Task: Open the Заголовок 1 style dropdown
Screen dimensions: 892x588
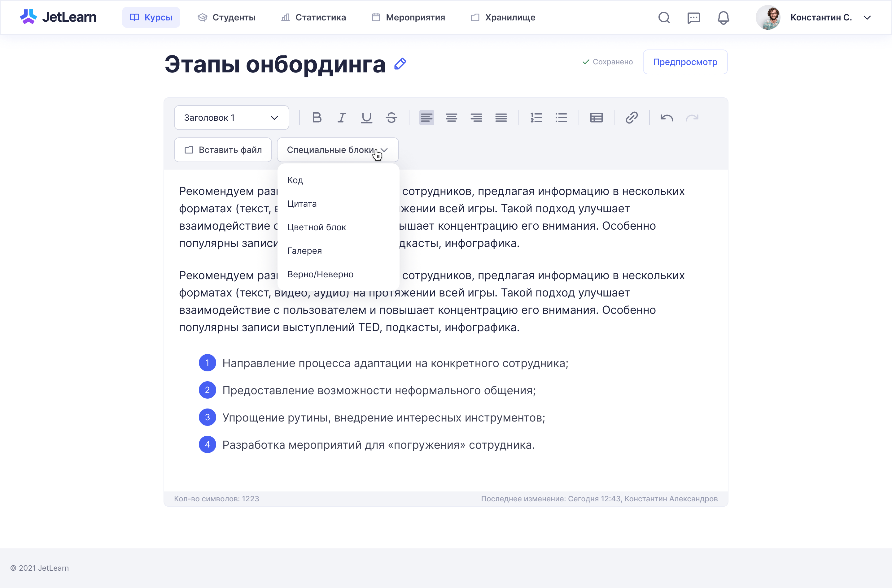Action: click(231, 118)
